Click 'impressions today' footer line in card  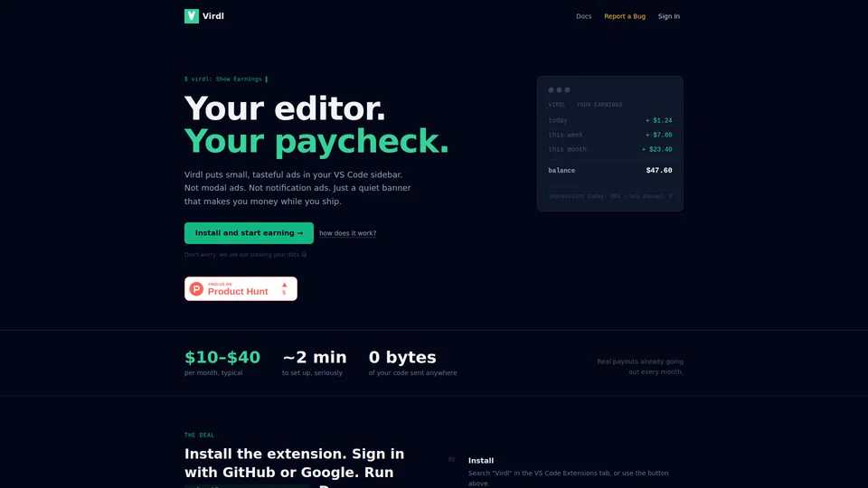coord(610,196)
